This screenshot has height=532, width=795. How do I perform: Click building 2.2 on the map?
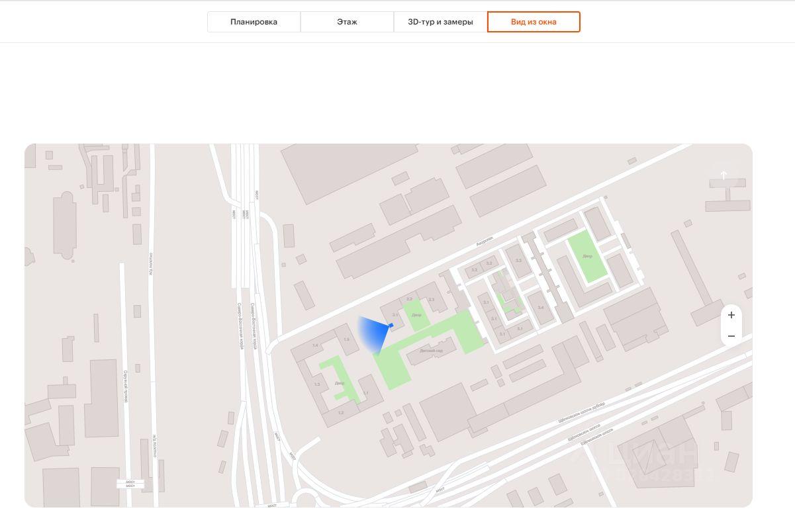[409, 299]
